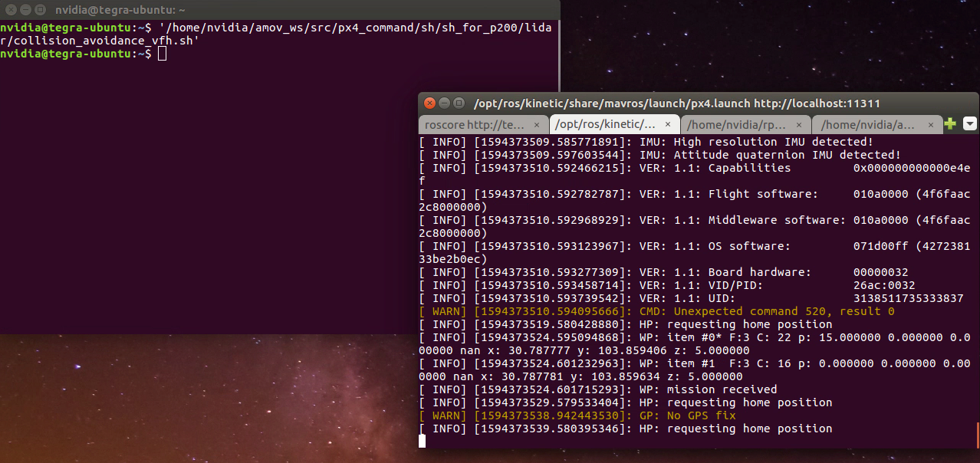Click the 'UID: 3138511735333837' line
The width and height of the screenshot is (980, 463).
tap(691, 298)
